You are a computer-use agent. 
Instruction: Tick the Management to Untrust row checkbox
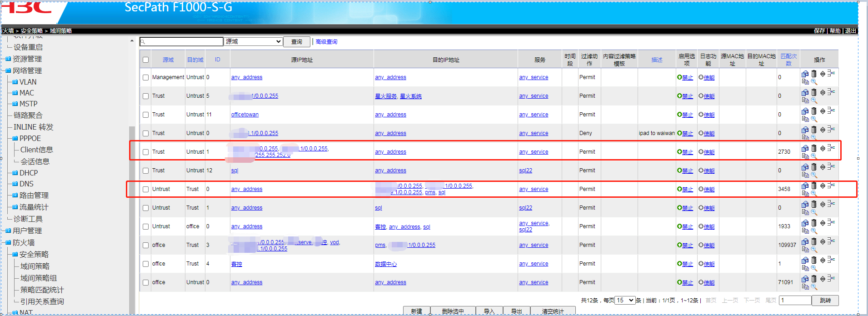point(145,77)
